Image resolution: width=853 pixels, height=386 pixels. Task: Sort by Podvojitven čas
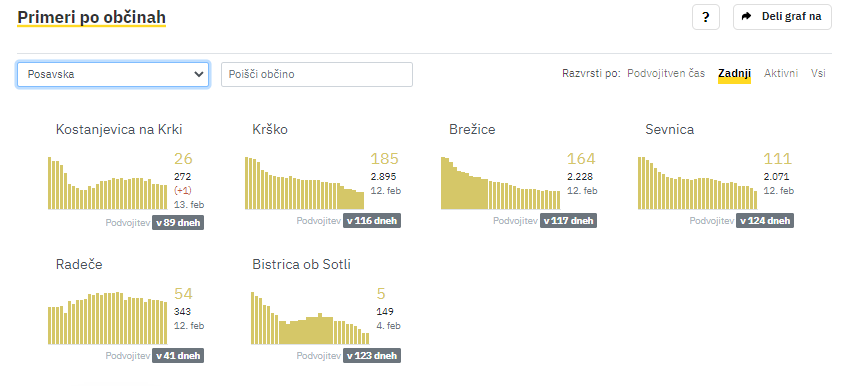(x=666, y=73)
